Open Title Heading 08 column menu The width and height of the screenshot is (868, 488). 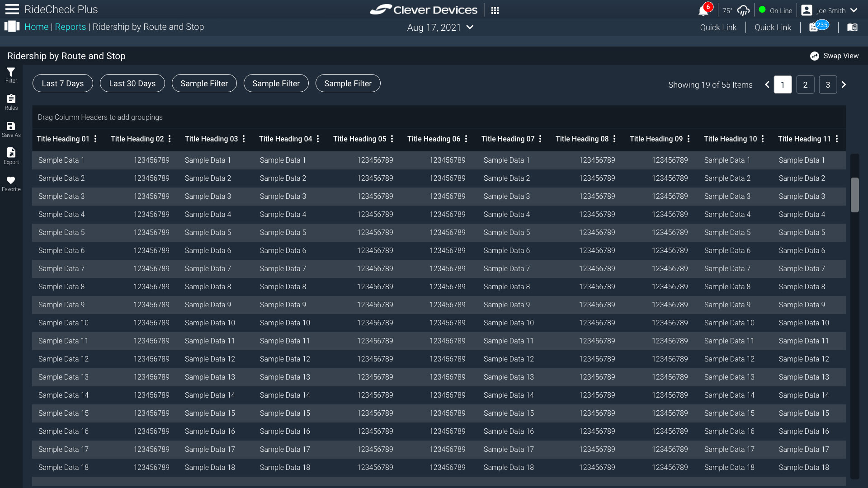click(614, 139)
